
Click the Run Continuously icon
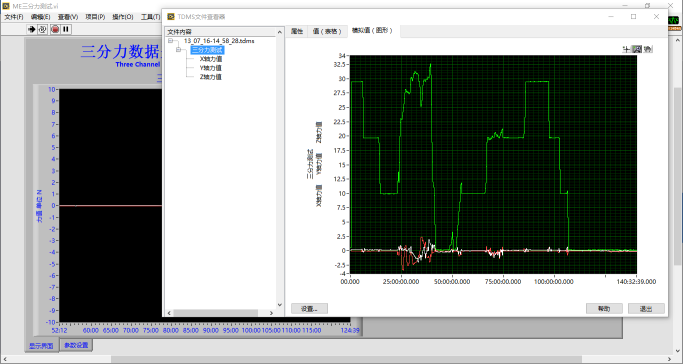[x=43, y=29]
